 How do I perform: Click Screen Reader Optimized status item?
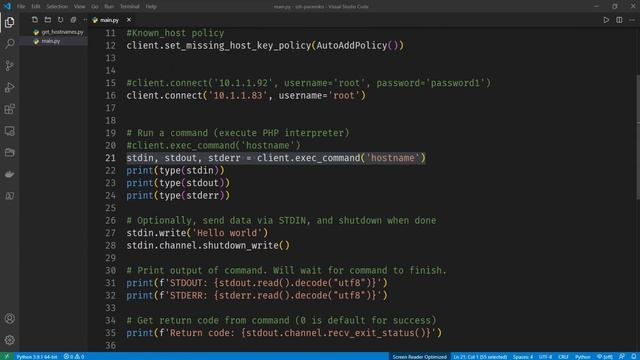tap(420, 356)
